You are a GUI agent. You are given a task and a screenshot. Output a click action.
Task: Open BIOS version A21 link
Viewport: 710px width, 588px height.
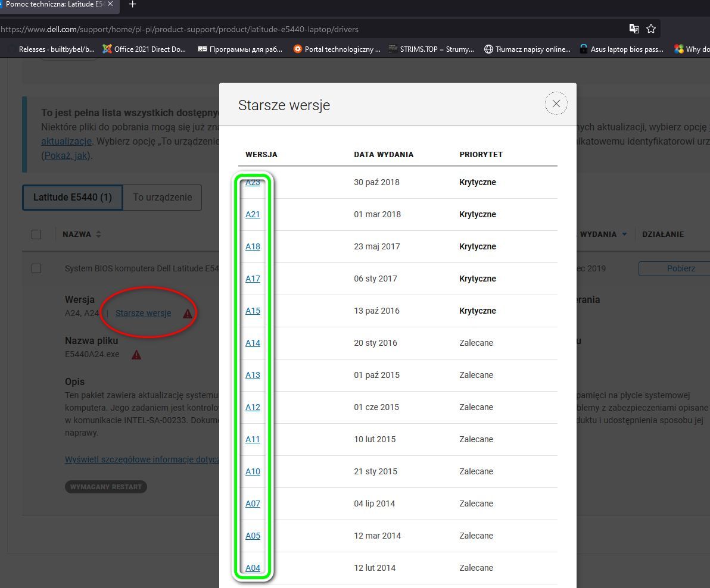[x=253, y=214]
